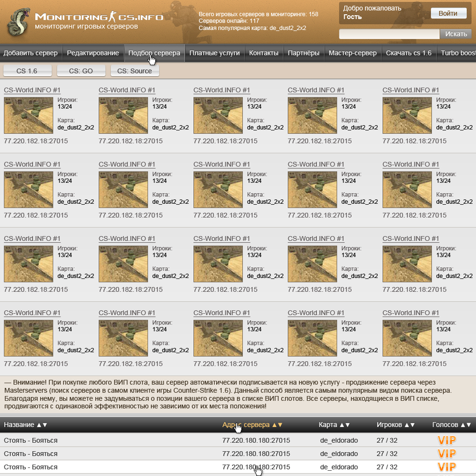
Task: Click the VIP badge in second table row
Action: click(x=446, y=454)
